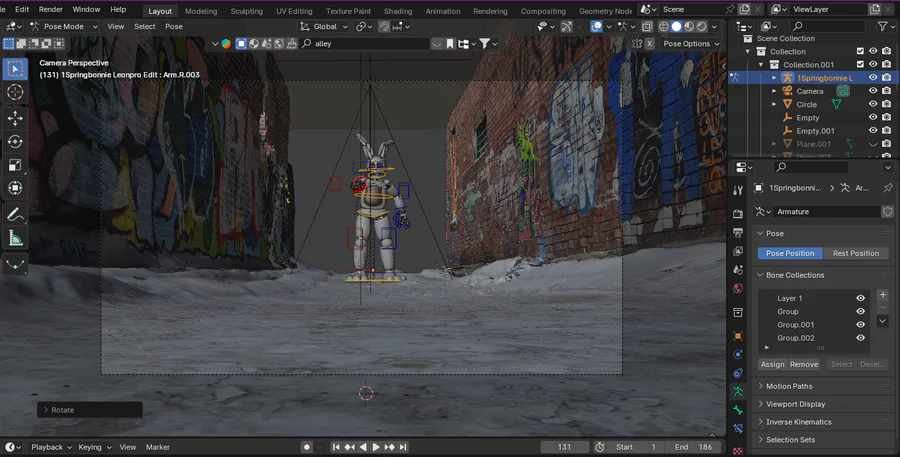Collapse the Bone Collections panel
The width and height of the screenshot is (900, 457).
pos(794,275)
